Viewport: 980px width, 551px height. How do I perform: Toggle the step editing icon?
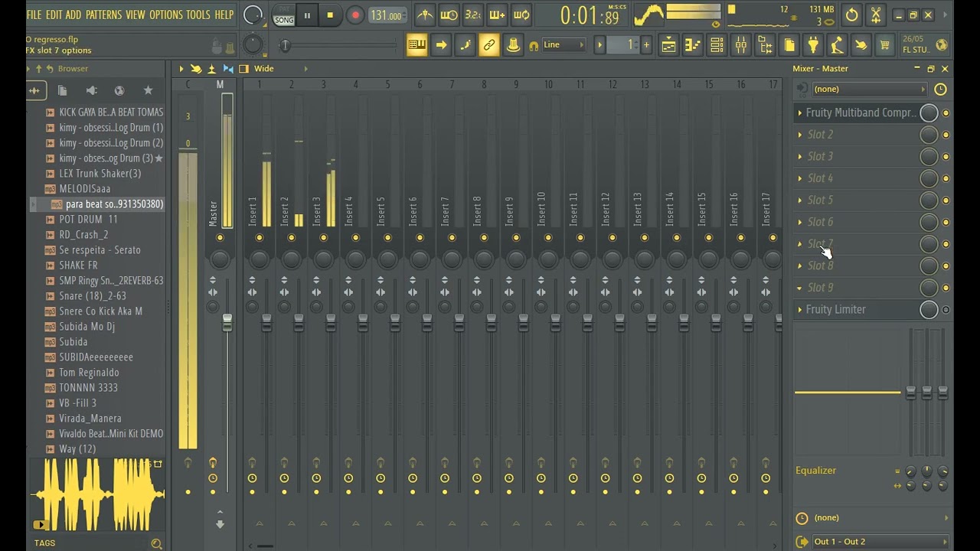[x=465, y=45]
